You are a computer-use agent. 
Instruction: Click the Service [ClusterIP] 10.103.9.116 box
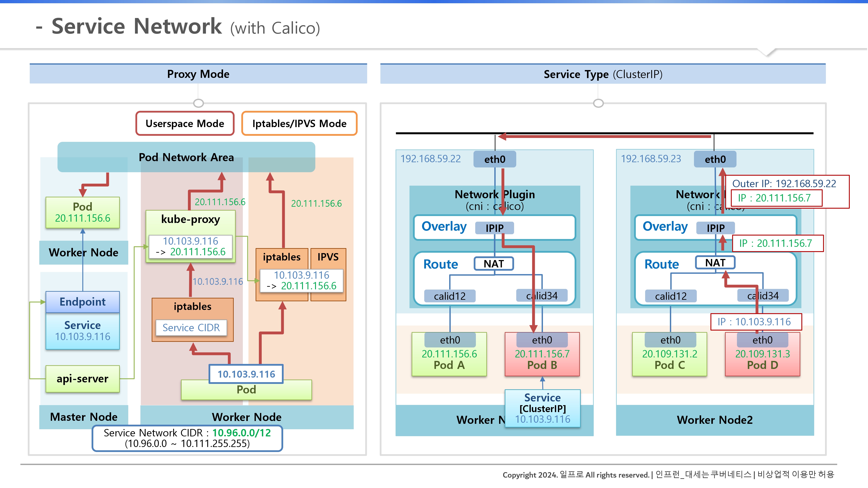point(542,409)
